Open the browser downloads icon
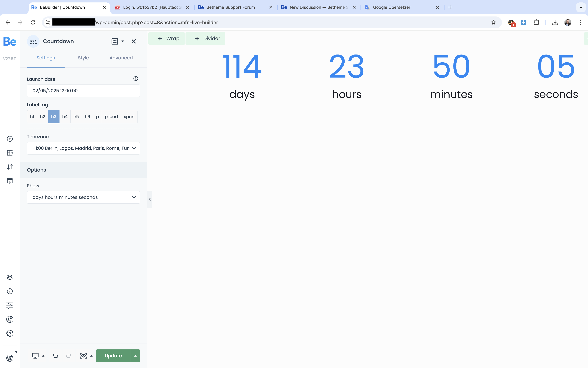The width and height of the screenshot is (588, 368). [555, 22]
